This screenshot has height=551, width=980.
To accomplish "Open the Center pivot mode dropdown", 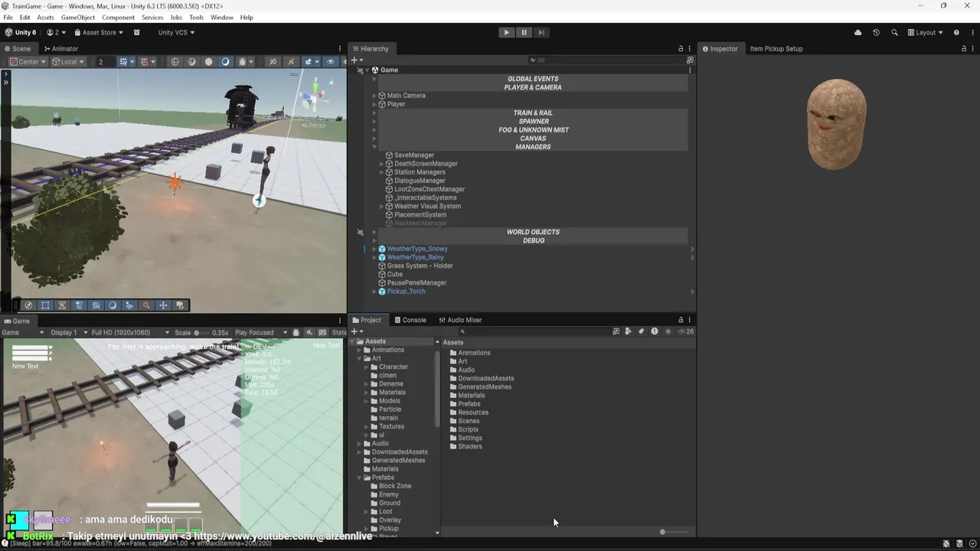I will [x=28, y=61].
